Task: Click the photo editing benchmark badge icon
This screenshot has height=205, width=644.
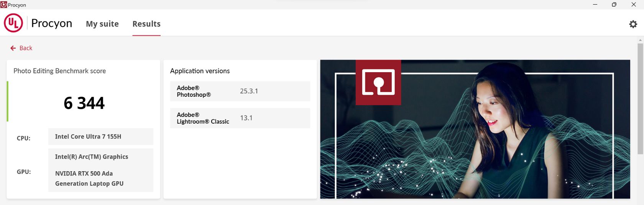Action: click(378, 82)
